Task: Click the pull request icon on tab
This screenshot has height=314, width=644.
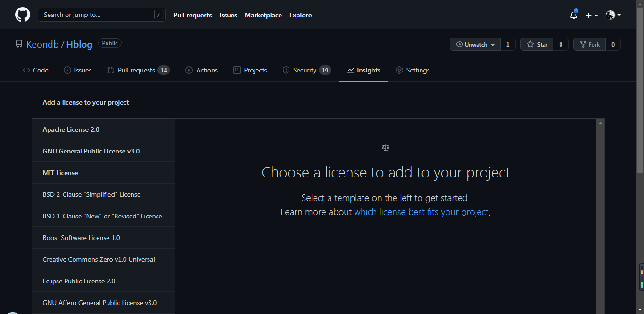Action: [x=111, y=70]
